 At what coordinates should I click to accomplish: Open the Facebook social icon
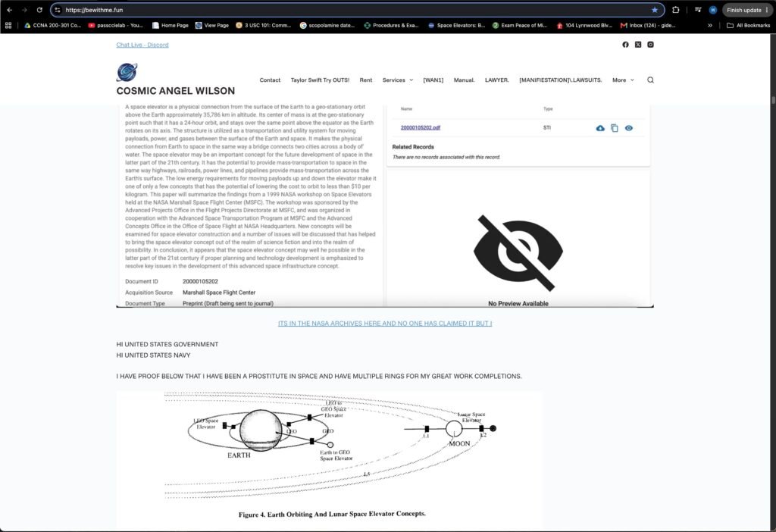click(x=625, y=45)
